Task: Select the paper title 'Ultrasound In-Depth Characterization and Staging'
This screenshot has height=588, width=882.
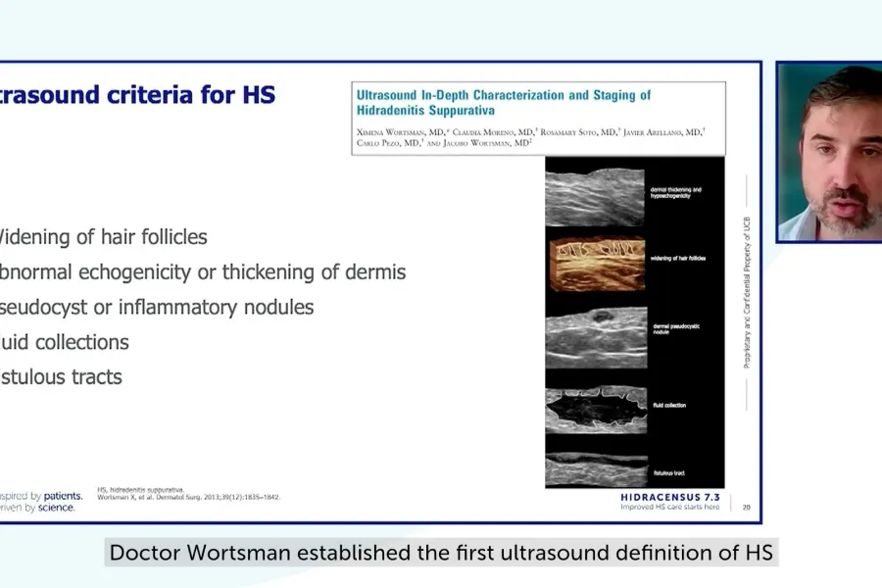Action: click(x=504, y=102)
